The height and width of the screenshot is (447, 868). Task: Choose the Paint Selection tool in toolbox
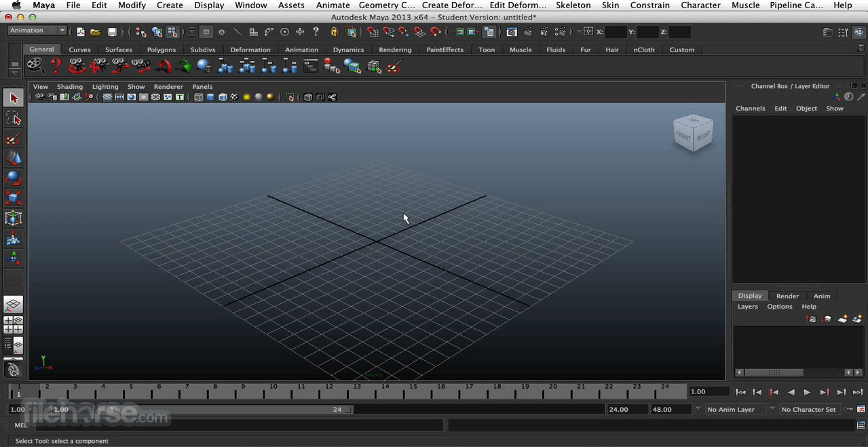[13, 138]
